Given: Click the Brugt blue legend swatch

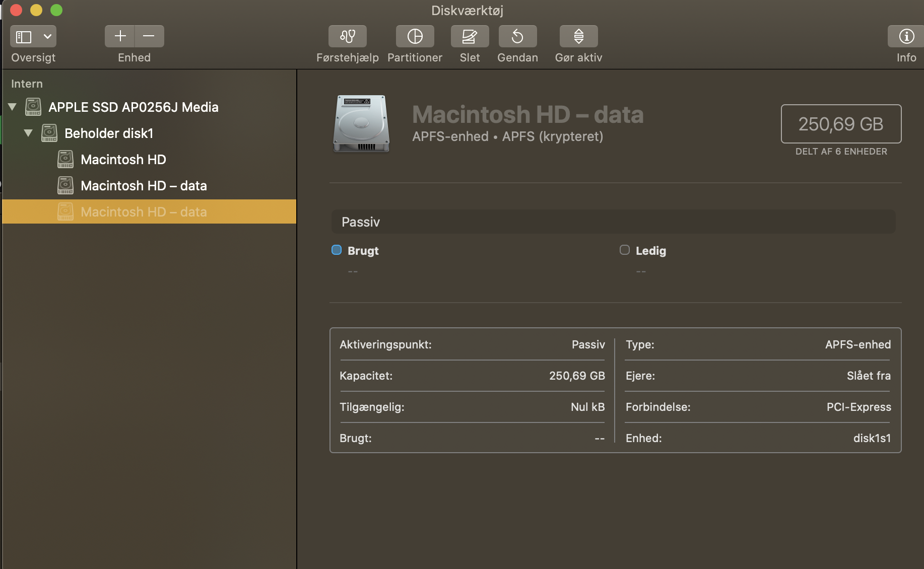Looking at the screenshot, I should pyautogui.click(x=337, y=250).
